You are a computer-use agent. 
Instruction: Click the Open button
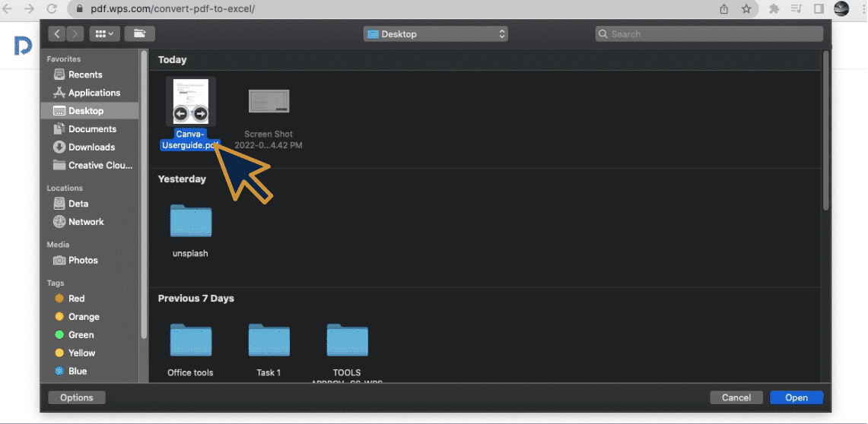click(796, 397)
